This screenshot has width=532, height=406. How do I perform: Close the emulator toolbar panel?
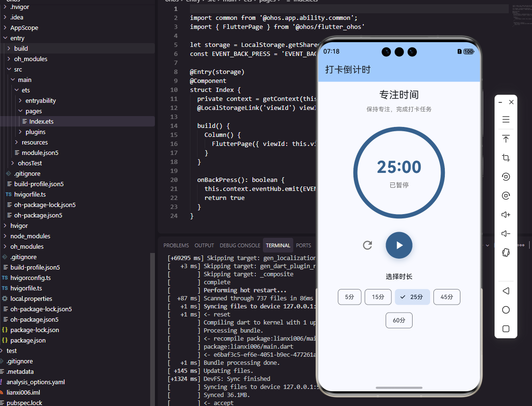coord(511,102)
